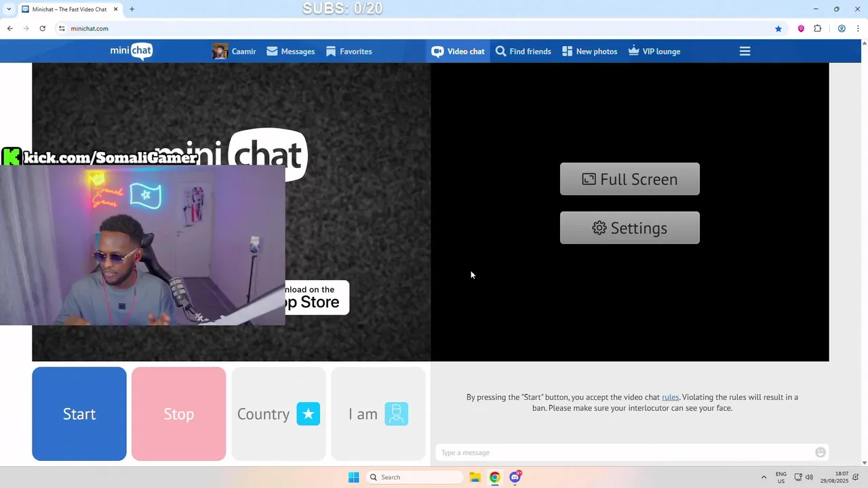Image resolution: width=868 pixels, height=488 pixels.
Task: Expand the tab search dropdown arrow
Action: [9, 9]
